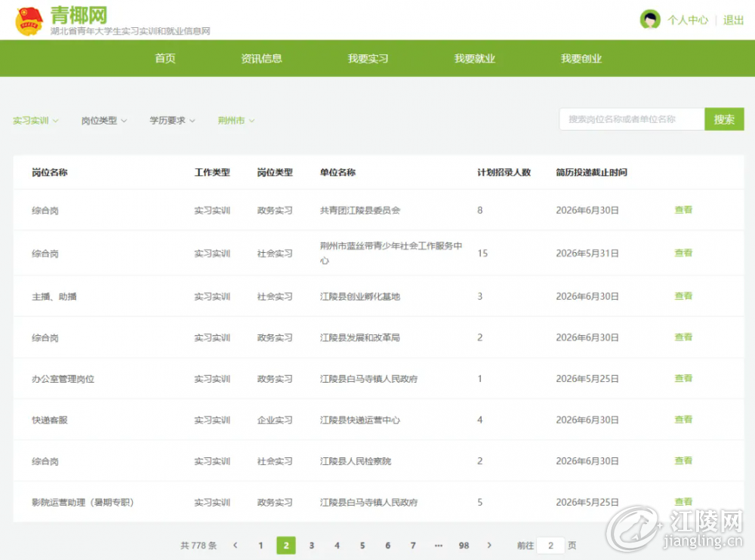Open the 我要就业 nav tab
Screen dimensions: 755x560
pos(475,58)
